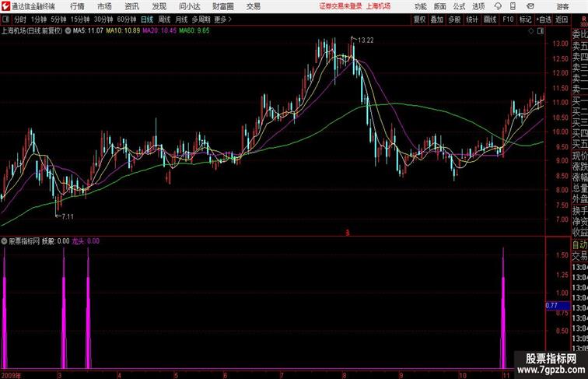Click the 换手 row in the right sidebar
The image size is (588, 379).
[x=579, y=211]
